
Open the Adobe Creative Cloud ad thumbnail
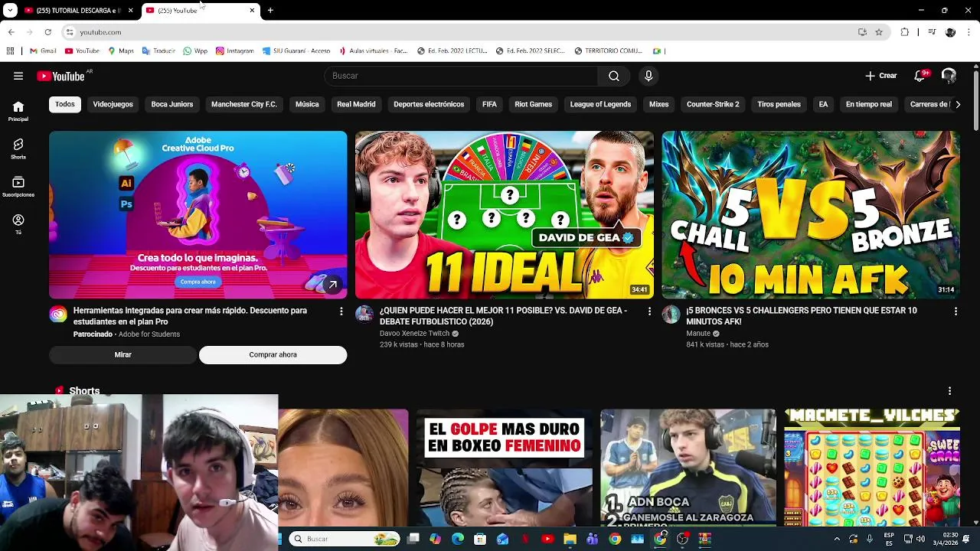tap(198, 215)
